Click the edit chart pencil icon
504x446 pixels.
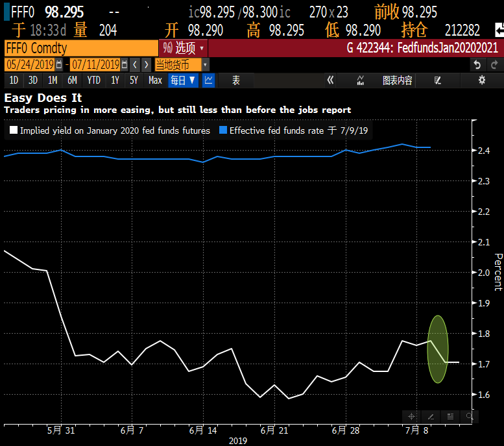click(438, 81)
